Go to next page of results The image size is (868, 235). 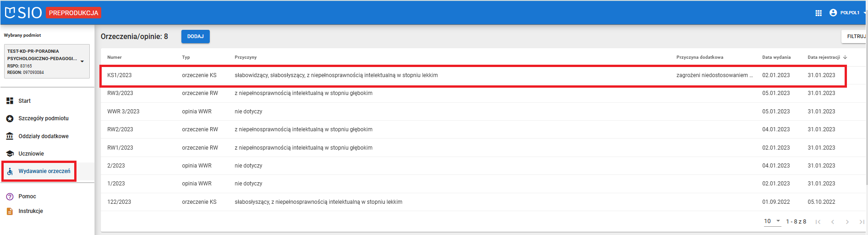847,222
